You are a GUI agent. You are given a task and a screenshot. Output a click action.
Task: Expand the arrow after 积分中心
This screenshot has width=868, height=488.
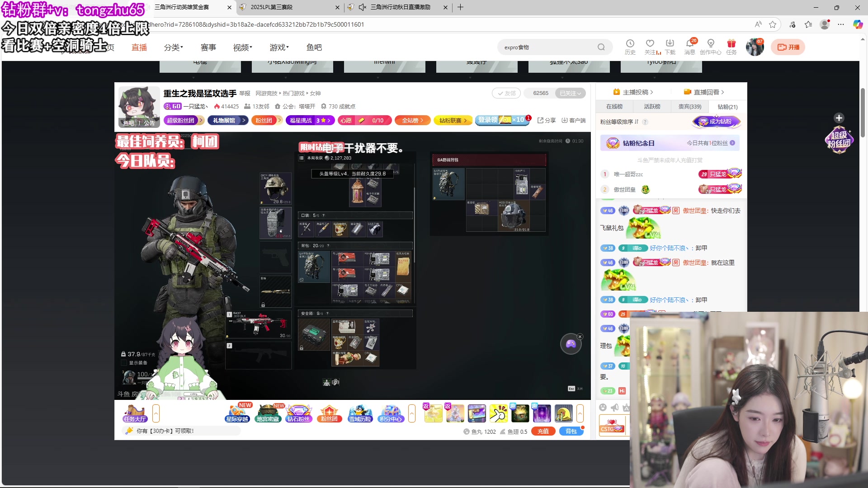(412, 413)
